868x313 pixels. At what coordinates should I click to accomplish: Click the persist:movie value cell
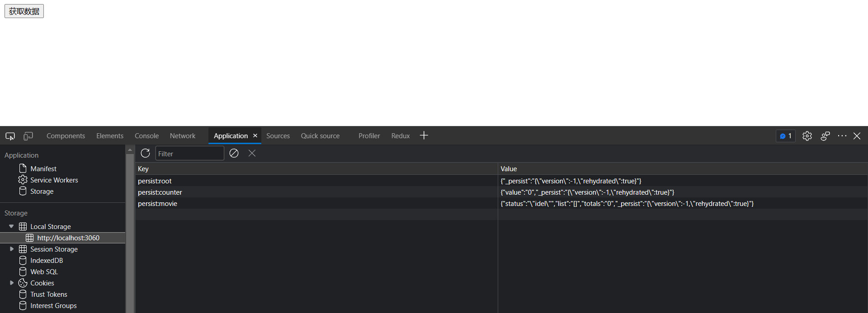[x=683, y=203]
